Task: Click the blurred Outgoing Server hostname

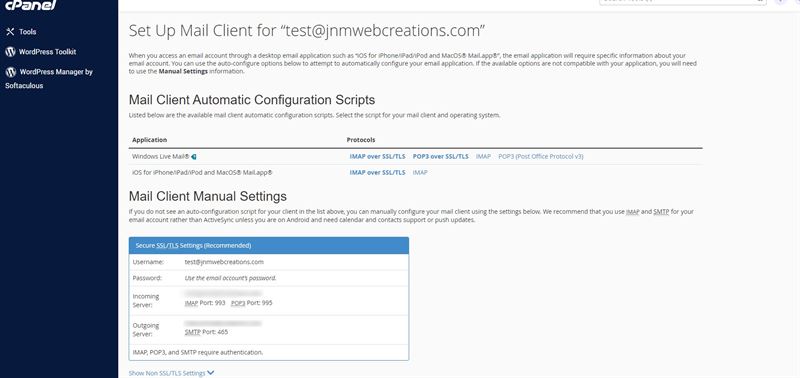Action: click(223, 323)
